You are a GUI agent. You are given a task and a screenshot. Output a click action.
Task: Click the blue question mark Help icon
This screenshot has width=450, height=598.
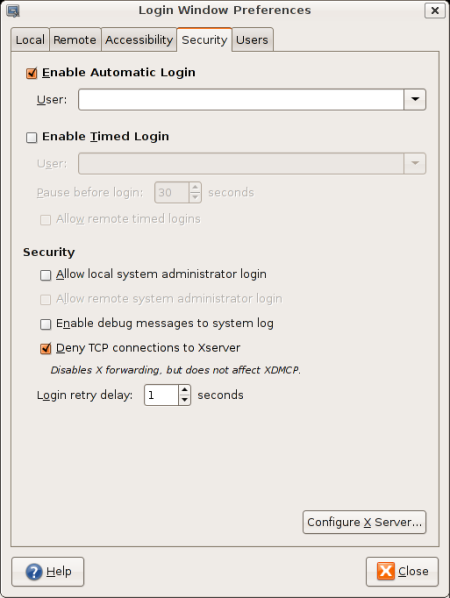click(34, 572)
